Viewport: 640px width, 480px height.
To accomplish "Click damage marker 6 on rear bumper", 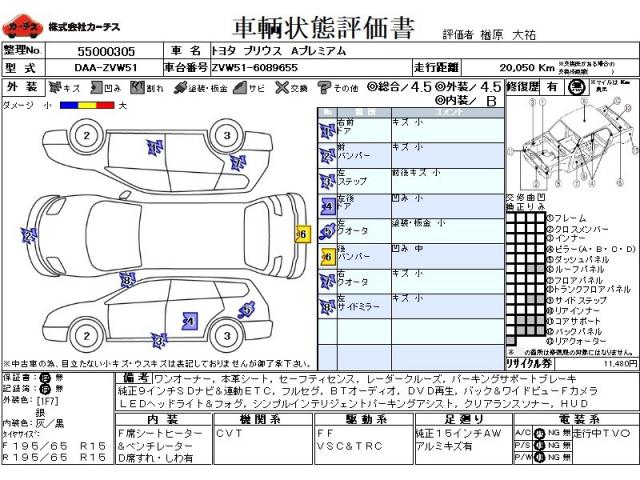I will [x=302, y=234].
